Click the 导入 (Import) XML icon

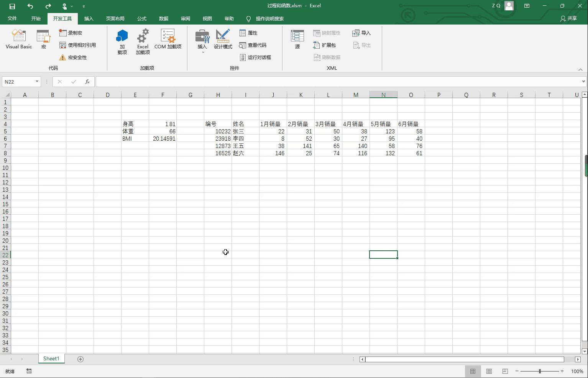click(361, 33)
